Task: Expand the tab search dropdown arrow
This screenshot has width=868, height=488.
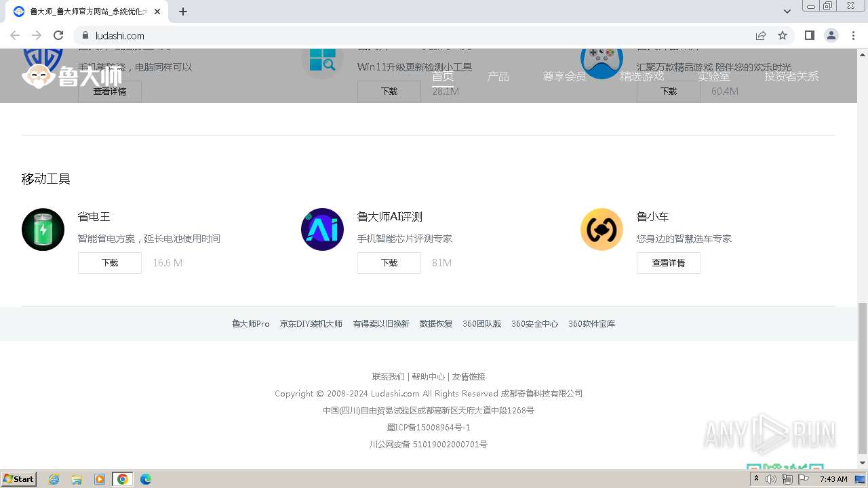Action: tap(787, 12)
